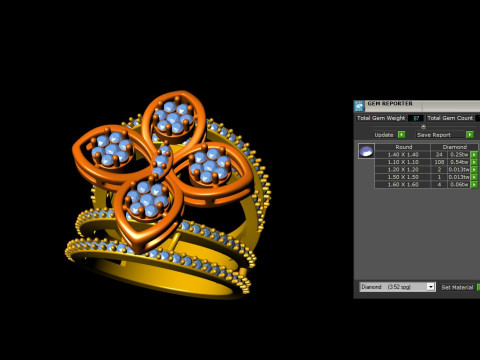This screenshot has width=480, height=360.
Task: Click the Gem Reporter panel logo icon
Action: tap(359, 106)
